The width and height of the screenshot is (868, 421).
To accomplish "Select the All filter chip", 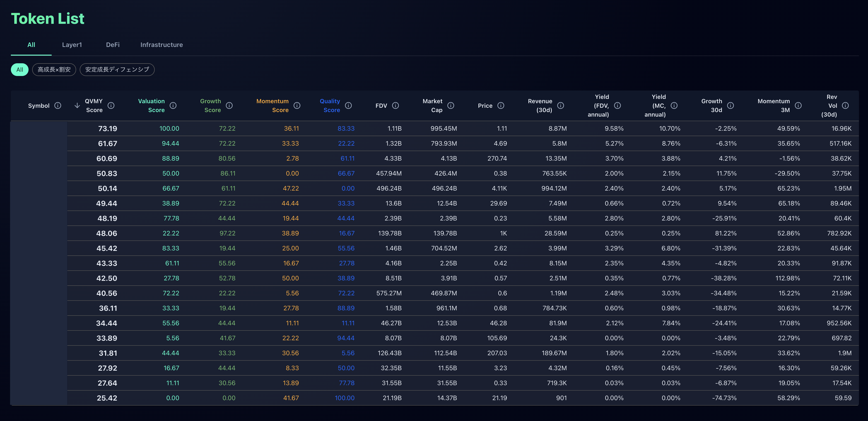I will tap(19, 69).
